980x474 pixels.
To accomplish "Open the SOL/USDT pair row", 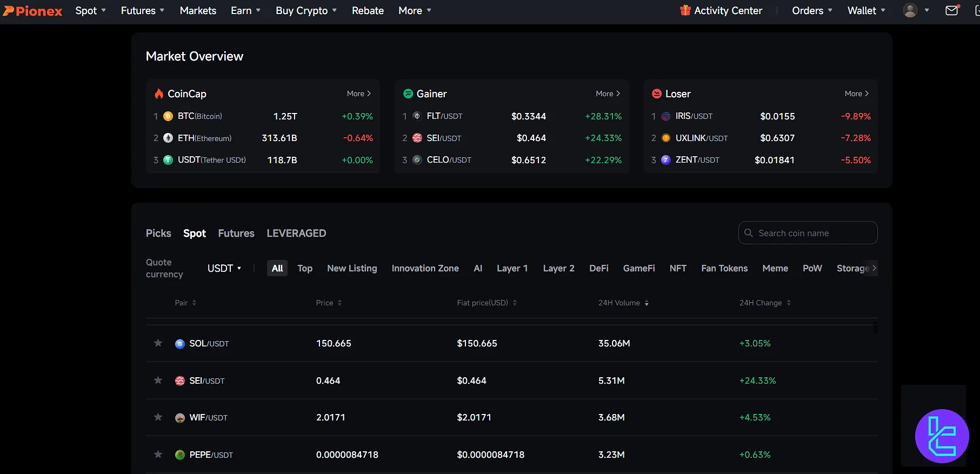I will pos(511,343).
